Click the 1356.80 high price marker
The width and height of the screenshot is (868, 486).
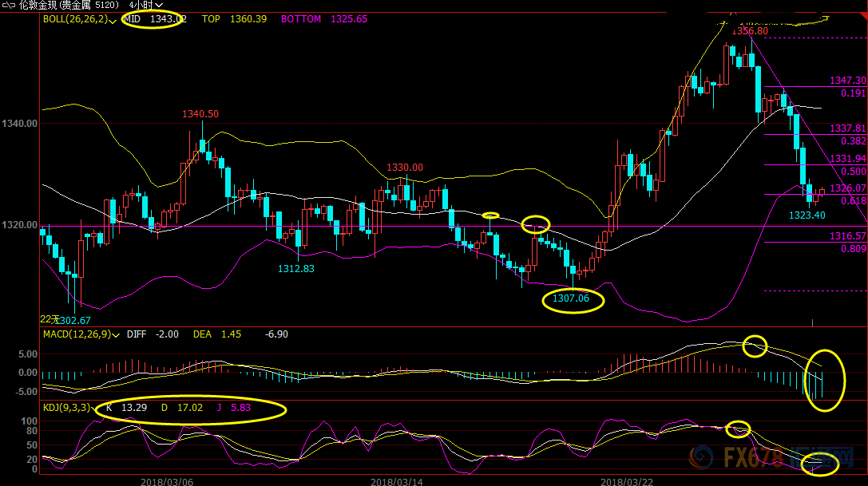pyautogui.click(x=750, y=31)
